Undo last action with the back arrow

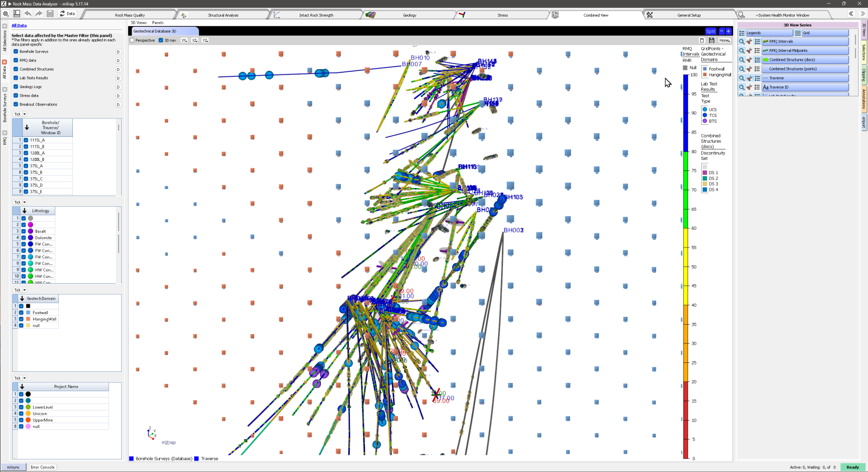coord(28,14)
